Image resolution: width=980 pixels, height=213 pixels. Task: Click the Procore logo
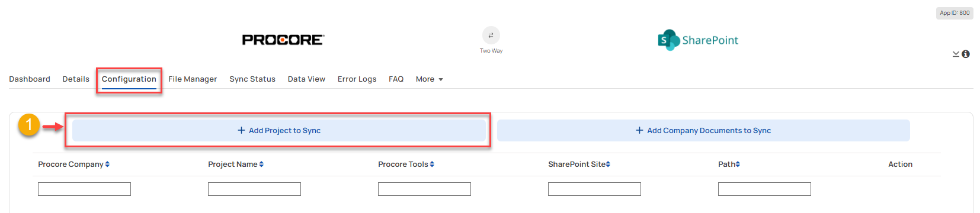point(283,40)
